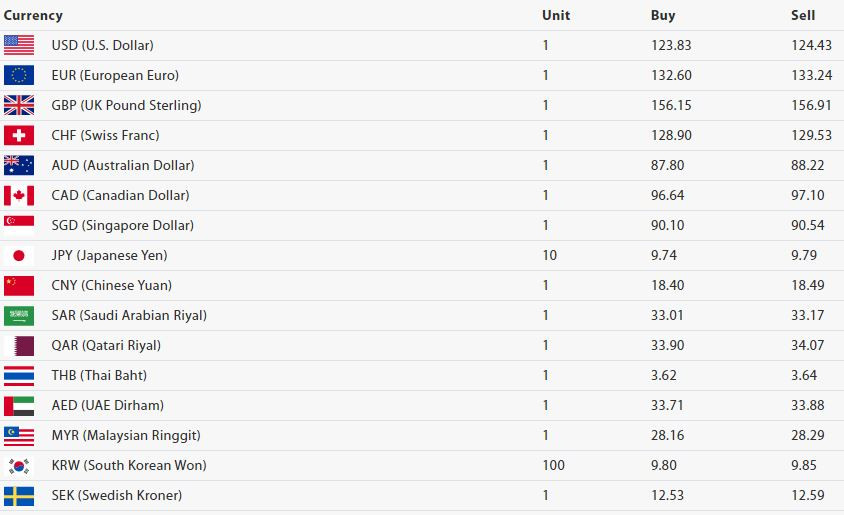Click the GBP sell rate 156.91
Screen dimensions: 844x515
click(x=811, y=105)
